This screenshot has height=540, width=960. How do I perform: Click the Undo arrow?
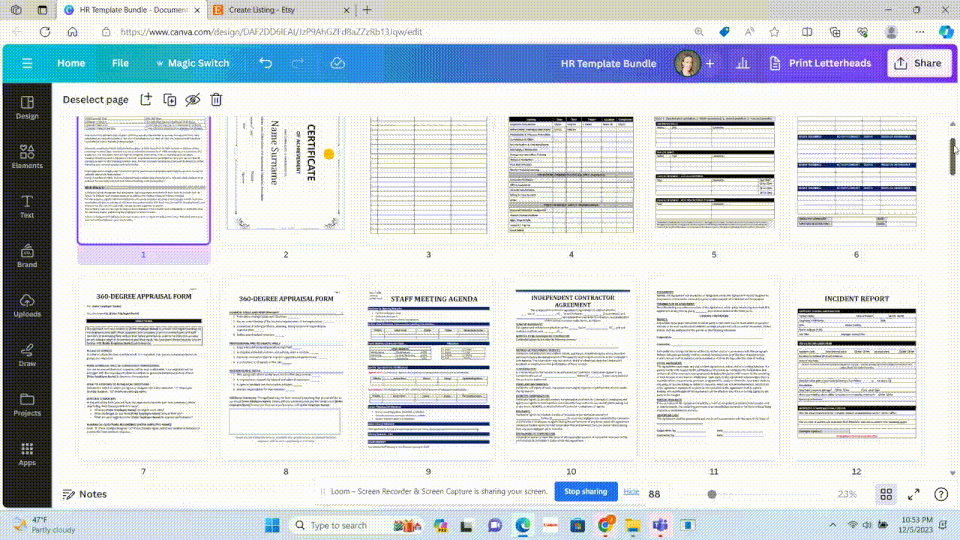(265, 63)
